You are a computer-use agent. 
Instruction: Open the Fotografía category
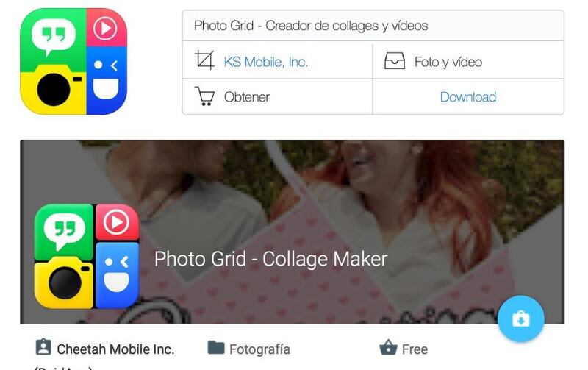[259, 349]
